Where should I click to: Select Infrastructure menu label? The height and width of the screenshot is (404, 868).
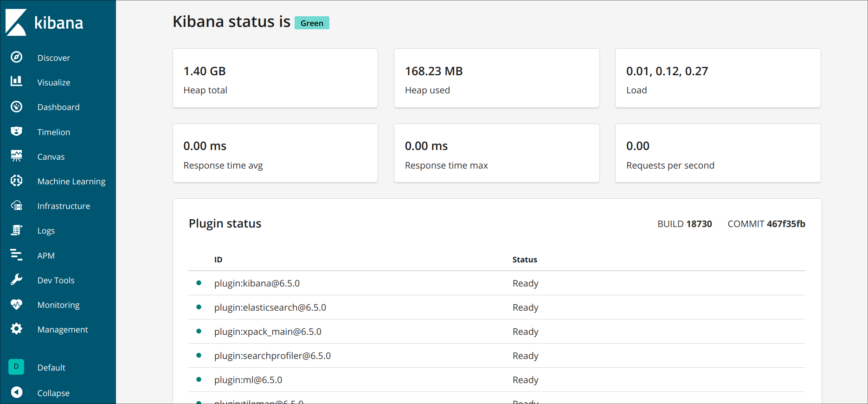tap(64, 206)
